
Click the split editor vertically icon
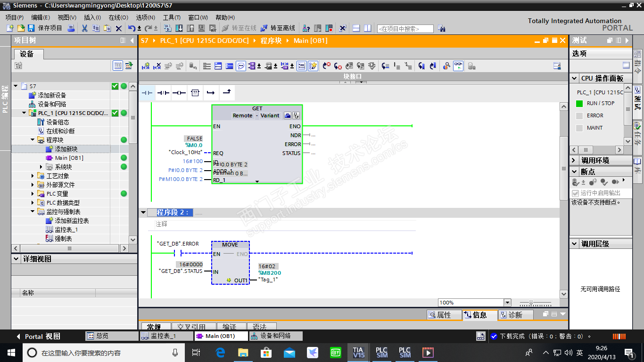(x=368, y=28)
